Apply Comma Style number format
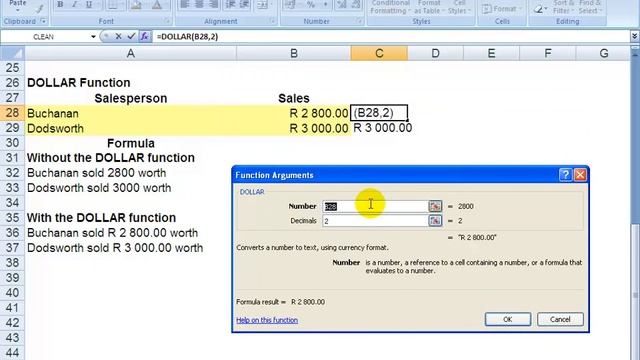 pyautogui.click(x=325, y=4)
